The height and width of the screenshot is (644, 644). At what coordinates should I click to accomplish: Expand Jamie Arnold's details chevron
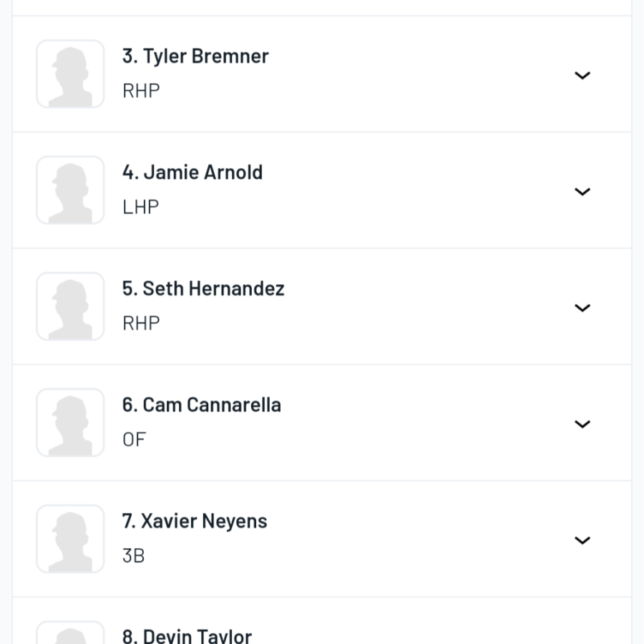pyautogui.click(x=582, y=191)
